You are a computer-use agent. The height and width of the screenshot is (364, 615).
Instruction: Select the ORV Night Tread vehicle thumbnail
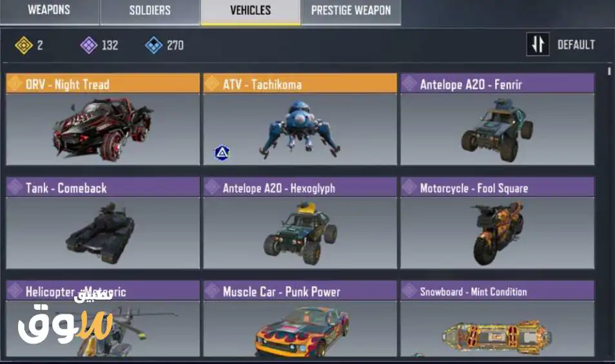102,129
